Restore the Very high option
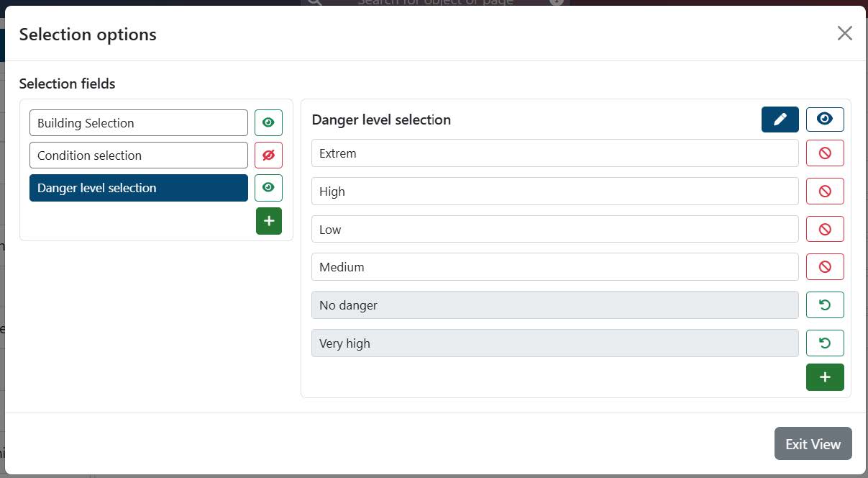The height and width of the screenshot is (478, 868). (825, 343)
